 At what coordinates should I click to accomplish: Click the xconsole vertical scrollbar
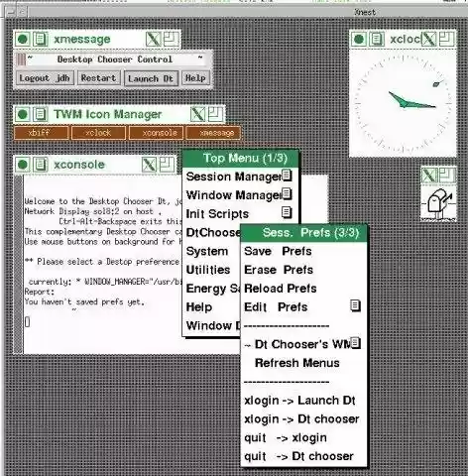pyautogui.click(x=19, y=265)
